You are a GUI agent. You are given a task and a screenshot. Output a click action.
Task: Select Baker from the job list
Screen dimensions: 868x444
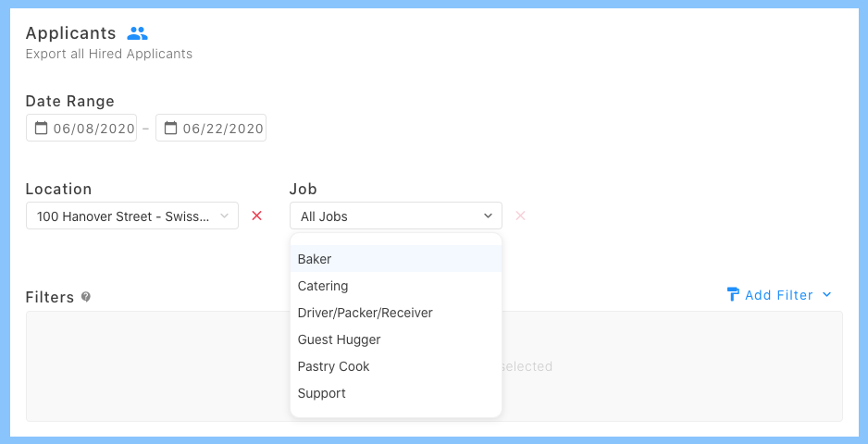pyautogui.click(x=315, y=259)
